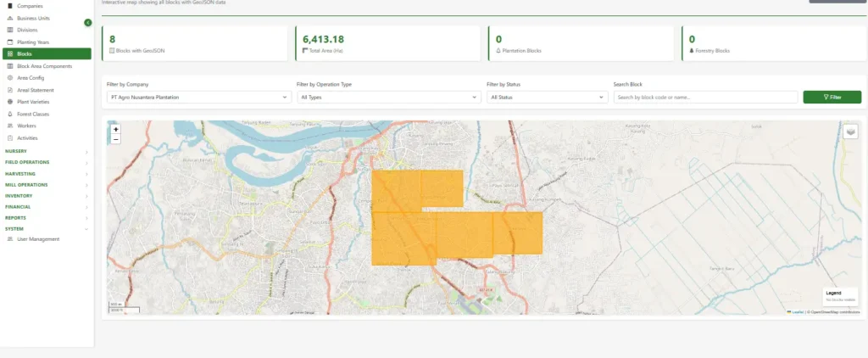Click the Business Units sidebar icon
Image resolution: width=868 pixels, height=358 pixels.
pyautogui.click(x=10, y=19)
